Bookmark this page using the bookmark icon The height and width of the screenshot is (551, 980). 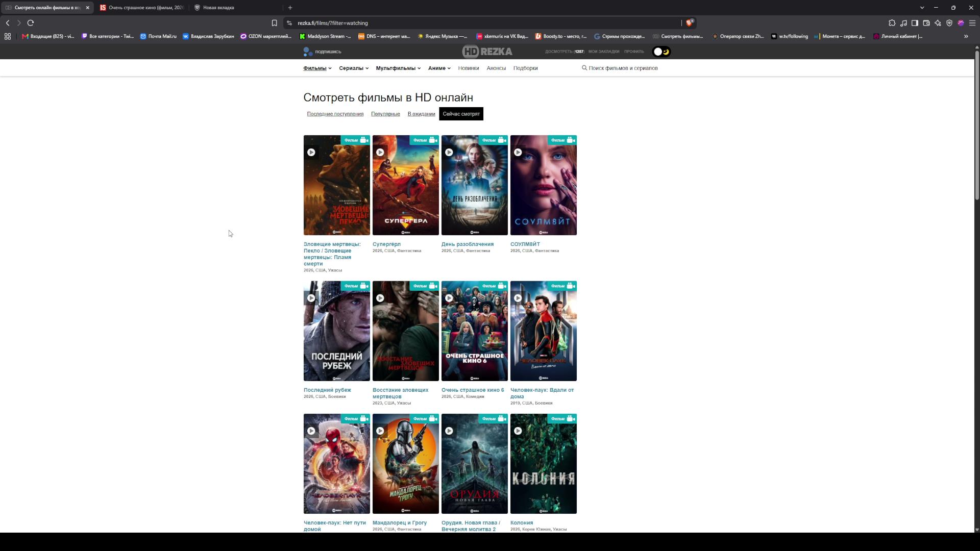click(x=274, y=23)
